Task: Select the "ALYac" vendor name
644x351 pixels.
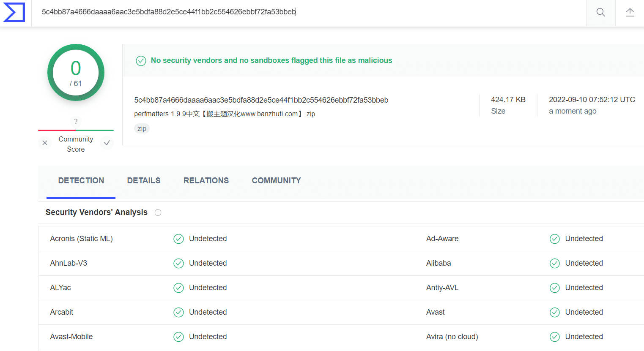Action: pos(60,288)
